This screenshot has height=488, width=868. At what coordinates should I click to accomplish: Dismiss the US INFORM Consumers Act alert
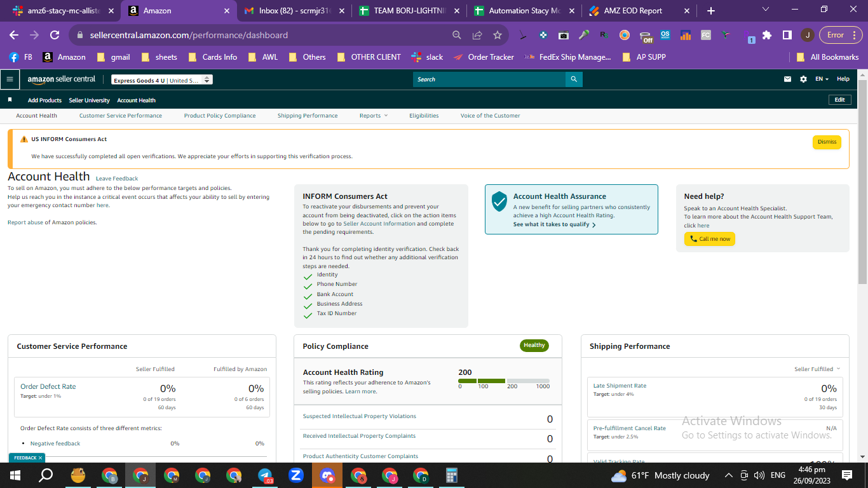[x=827, y=142]
